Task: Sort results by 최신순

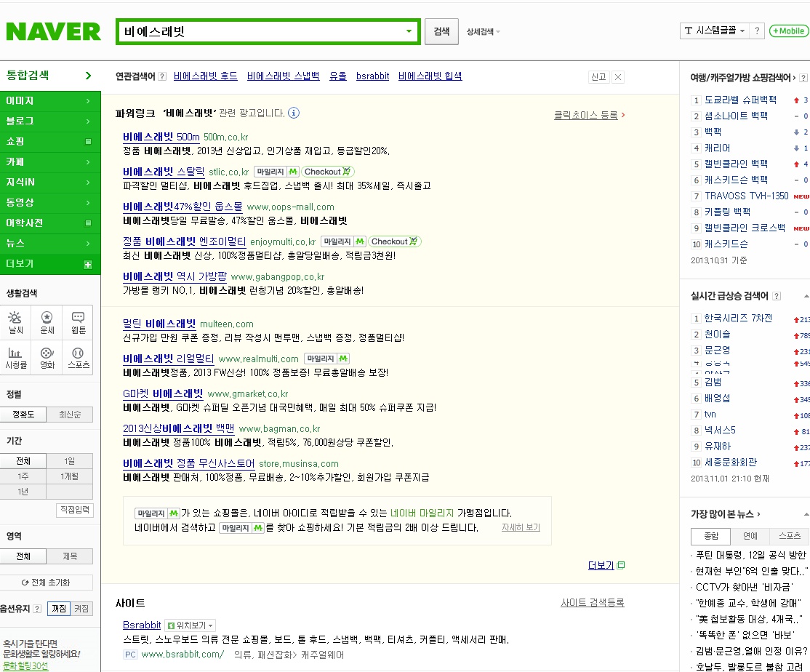Action: pyautogui.click(x=70, y=415)
